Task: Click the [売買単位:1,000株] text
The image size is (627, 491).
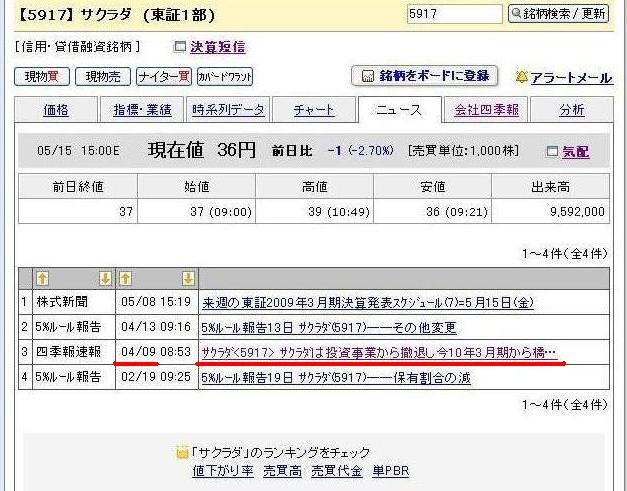Action: pyautogui.click(x=463, y=151)
